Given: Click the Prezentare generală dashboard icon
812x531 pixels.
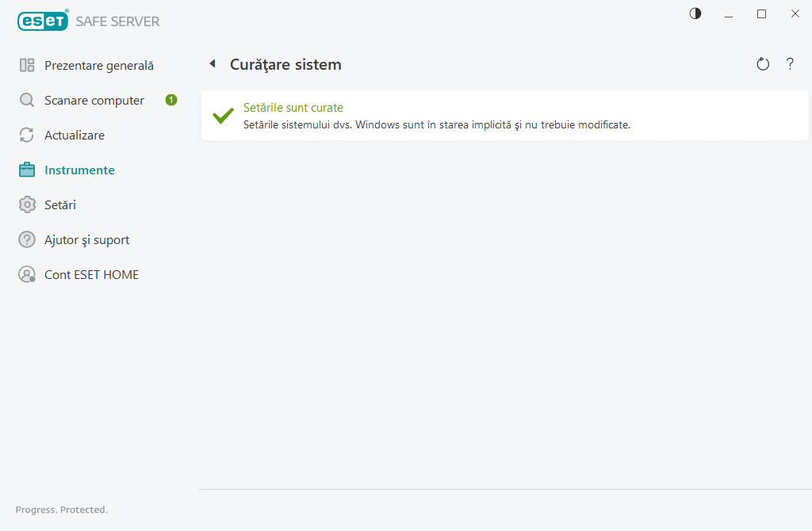Looking at the screenshot, I should click(27, 66).
